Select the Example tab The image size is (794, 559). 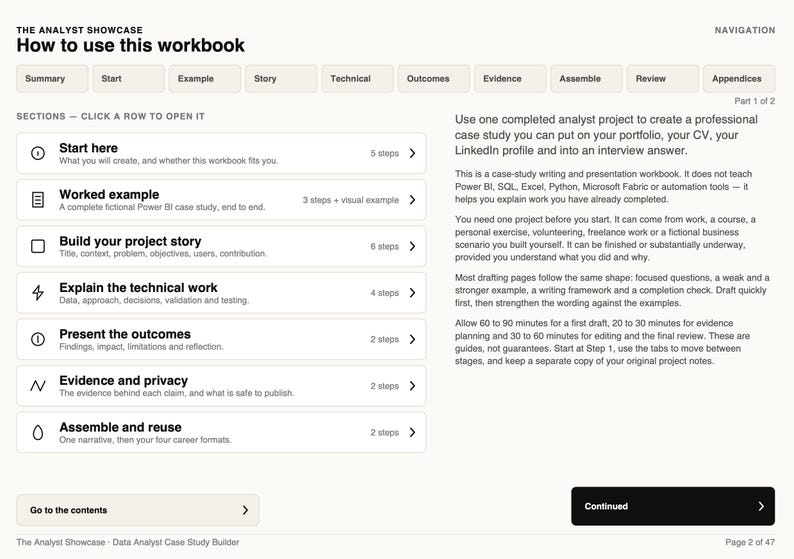205,78
